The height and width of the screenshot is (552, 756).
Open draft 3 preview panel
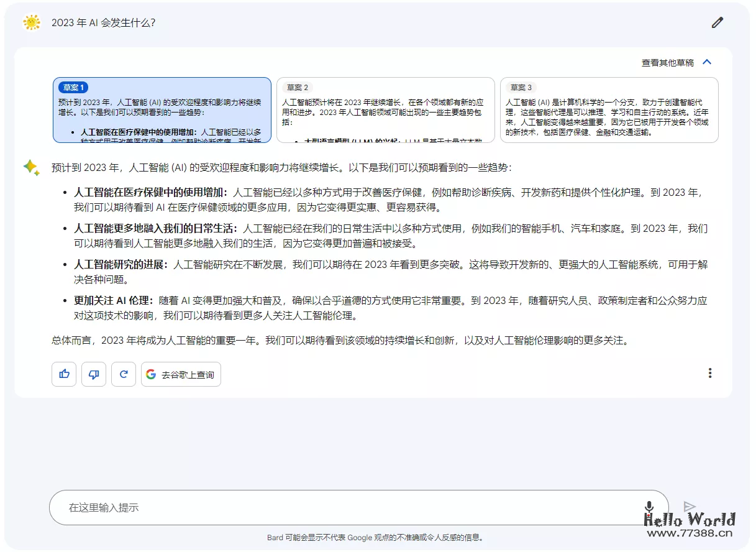click(x=609, y=112)
